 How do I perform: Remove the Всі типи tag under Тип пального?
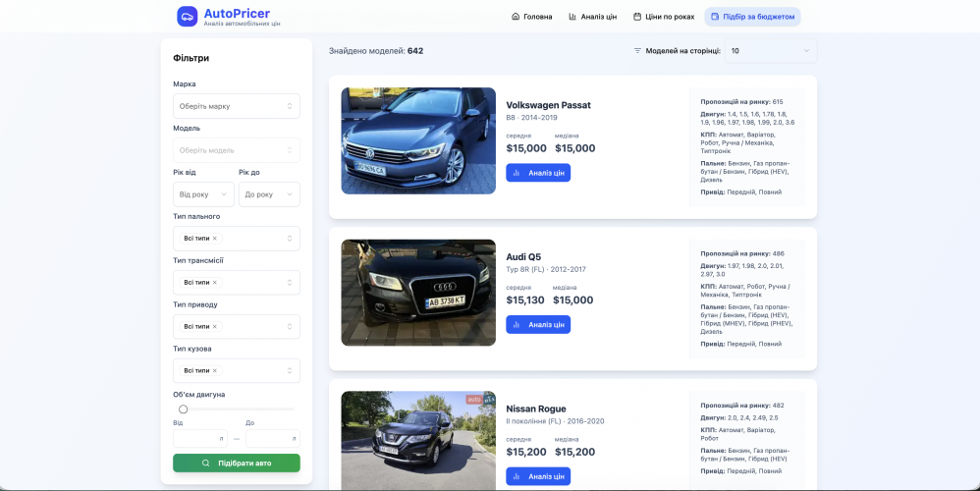tap(214, 238)
